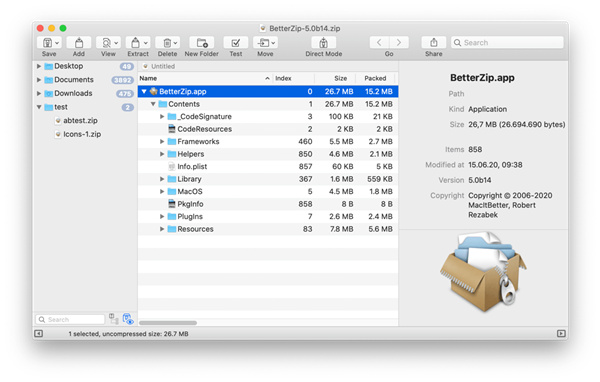Image resolution: width=600 pixels, height=382 pixels.
Task: Expand the Desktop folder in sidebar
Action: (x=39, y=66)
